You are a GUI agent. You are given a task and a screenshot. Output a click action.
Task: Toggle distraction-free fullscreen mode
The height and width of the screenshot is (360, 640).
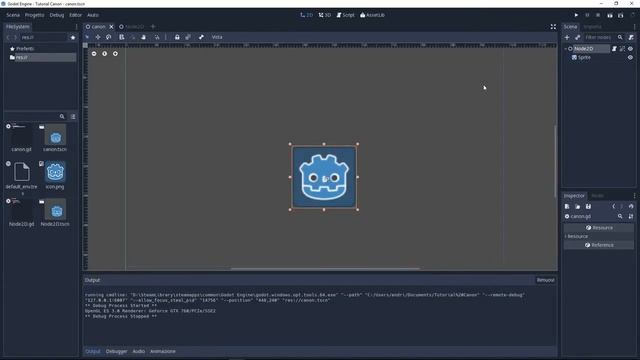553,27
